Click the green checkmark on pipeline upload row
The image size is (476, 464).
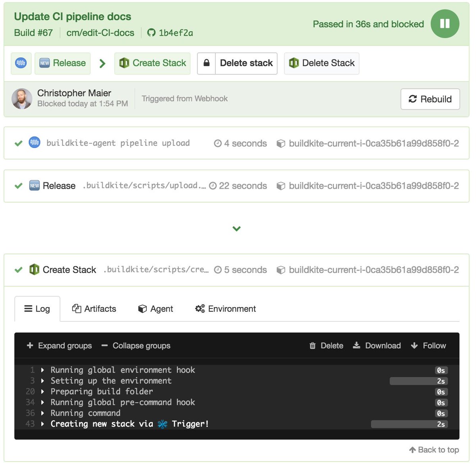[18, 143]
